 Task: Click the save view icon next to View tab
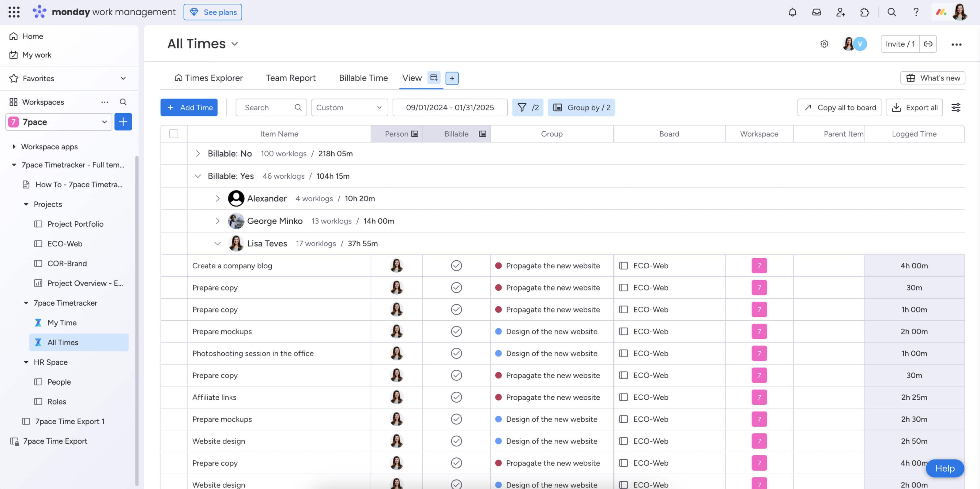click(434, 77)
